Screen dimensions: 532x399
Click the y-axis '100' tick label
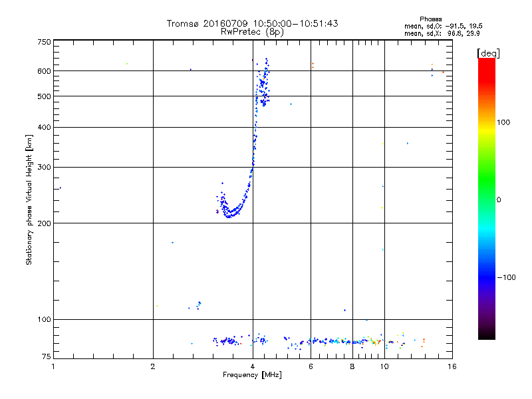pos(44,320)
